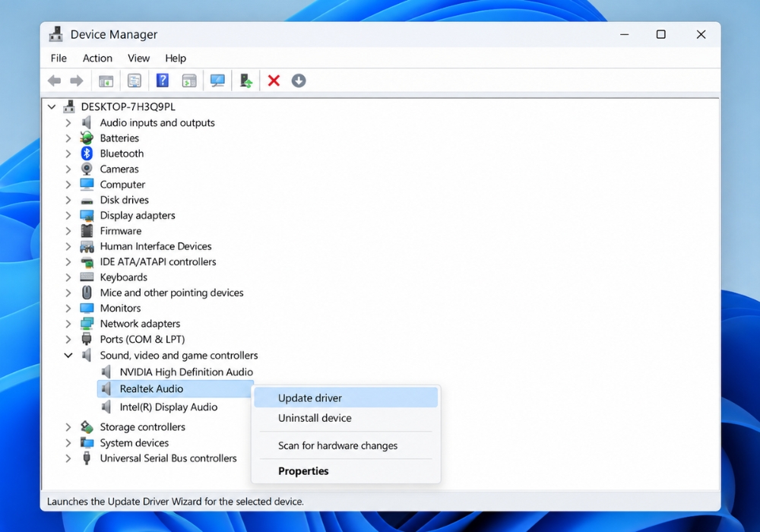Select the DESKTOP-7H3Q9PL computer name

(x=128, y=106)
